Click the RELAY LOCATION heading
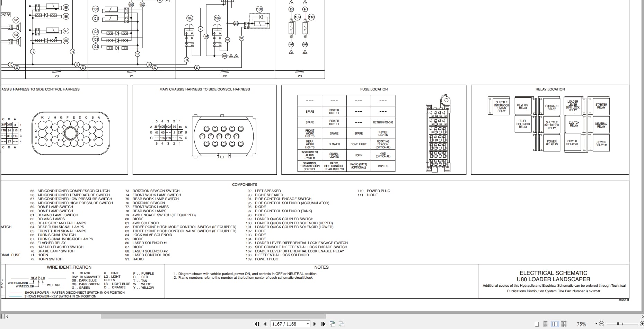The image size is (644, 329). click(x=550, y=89)
